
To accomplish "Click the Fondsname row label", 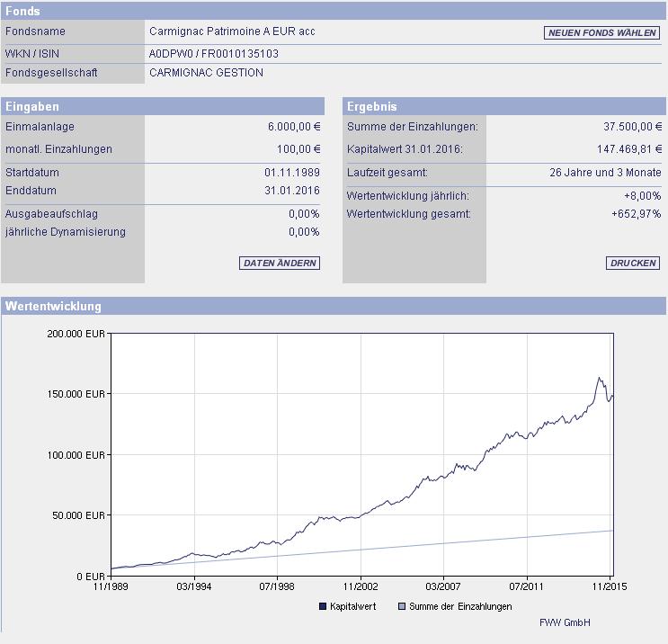I will point(35,31).
